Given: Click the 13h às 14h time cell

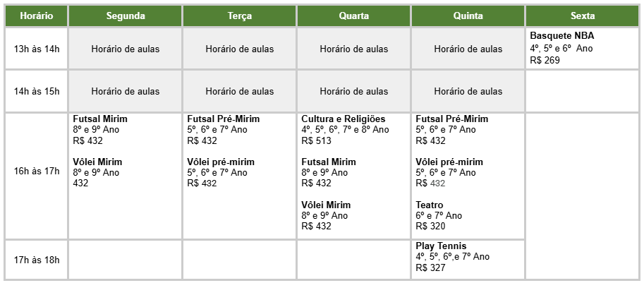Looking at the screenshot, I should (x=35, y=49).
